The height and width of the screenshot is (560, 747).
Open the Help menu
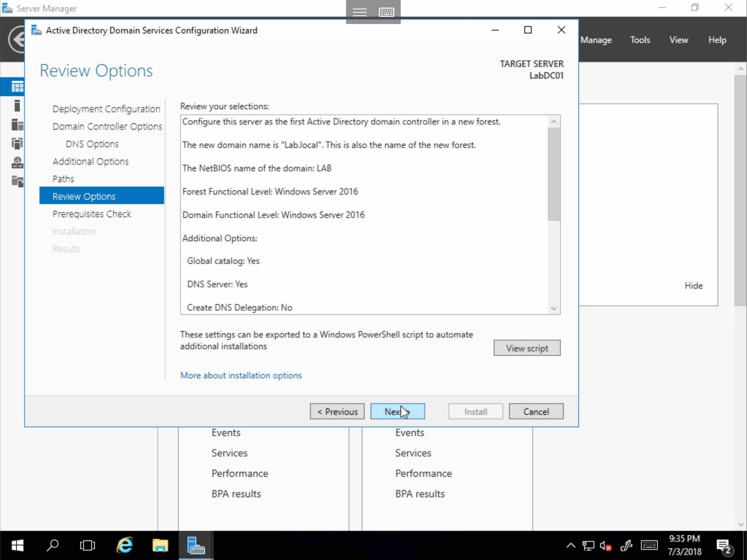[717, 40]
